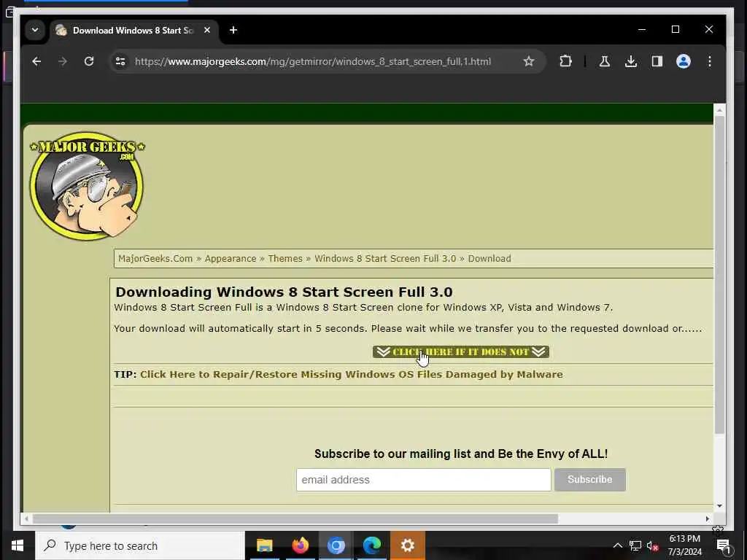Switch to Chromium in the taskbar
The height and width of the screenshot is (560, 747).
point(336,545)
